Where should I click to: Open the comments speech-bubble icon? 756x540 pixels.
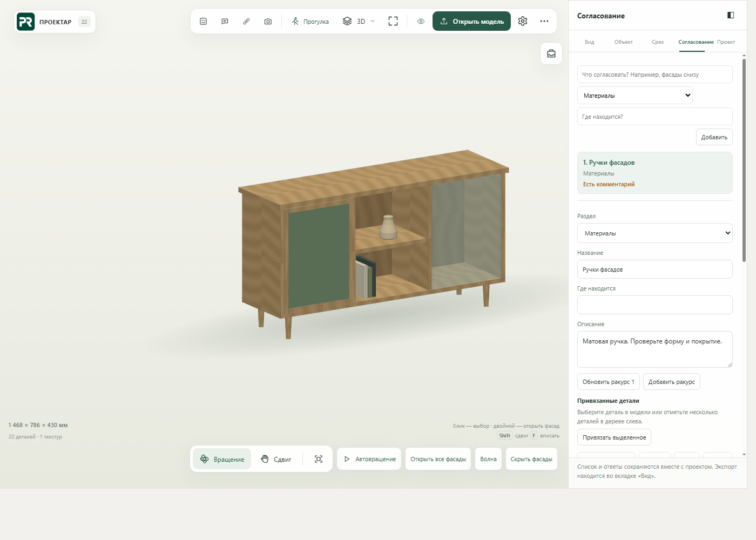pos(225,22)
